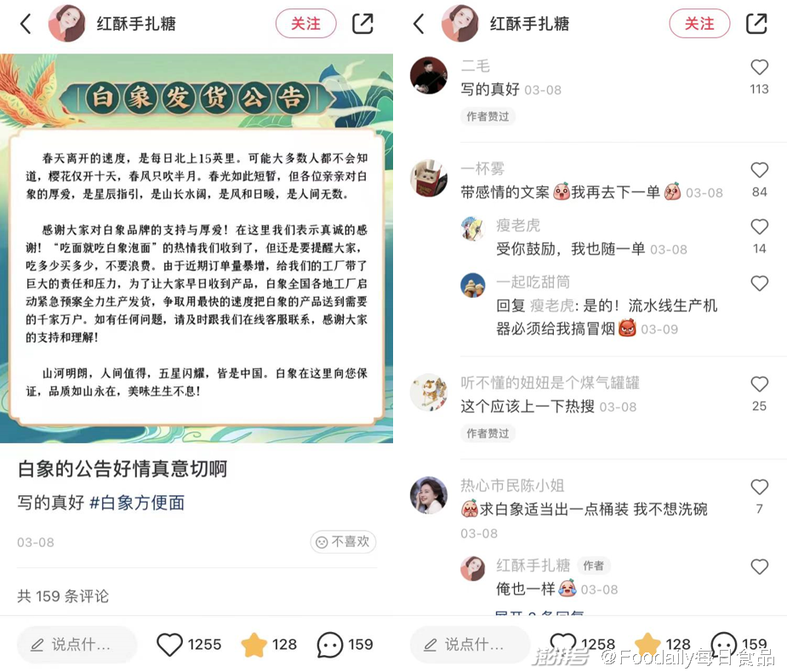Favorite the post with star icon 128

254,645
